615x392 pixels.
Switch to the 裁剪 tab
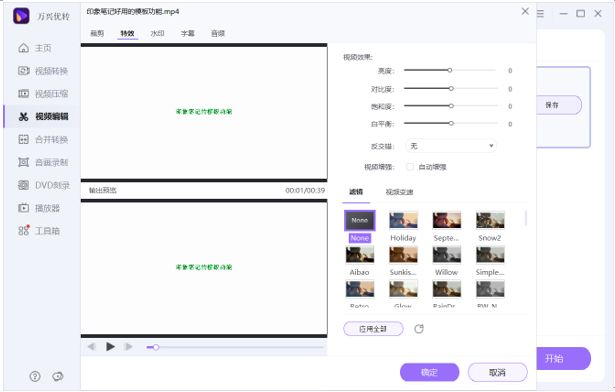coord(97,34)
